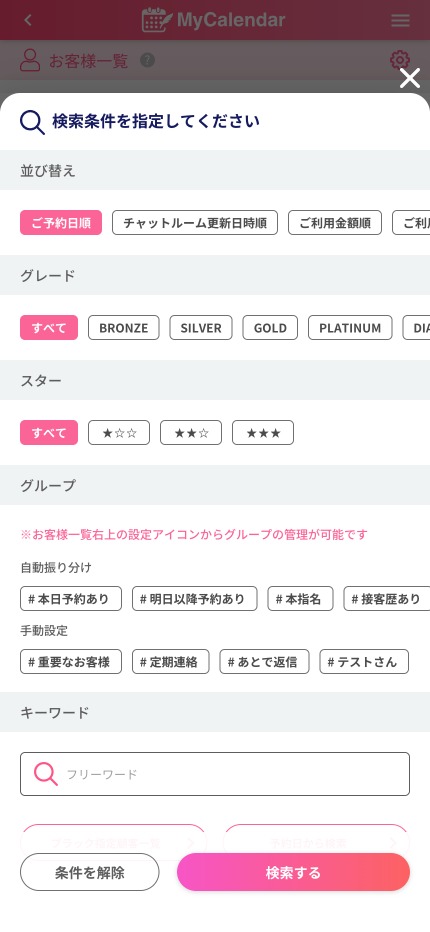Open the settings gear icon
430x932 pixels.
pyautogui.click(x=400, y=61)
